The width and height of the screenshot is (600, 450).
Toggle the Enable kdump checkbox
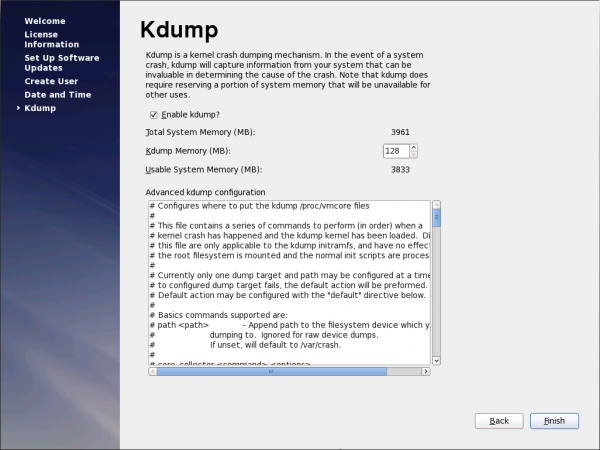point(153,115)
